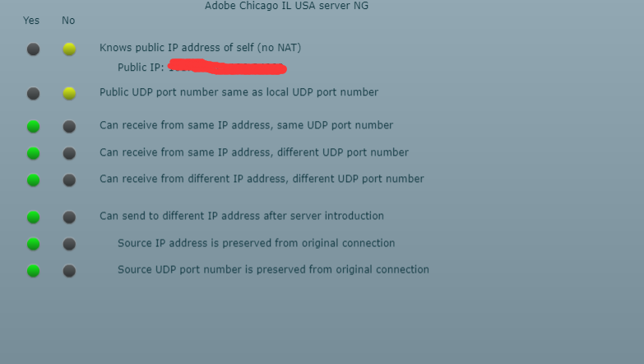Click gray No light for Source IP address preserved
Screen dimensions: 644x364
pyautogui.click(x=69, y=245)
